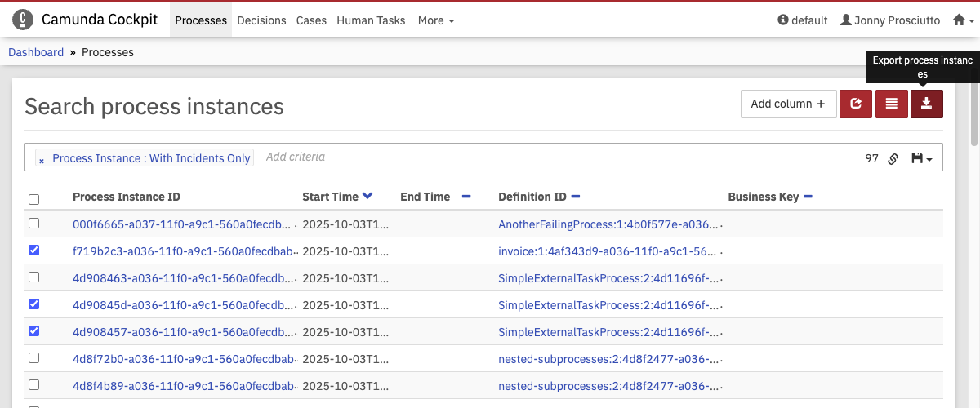Click the red share arrow icon button
This screenshot has height=408, width=980.
856,104
